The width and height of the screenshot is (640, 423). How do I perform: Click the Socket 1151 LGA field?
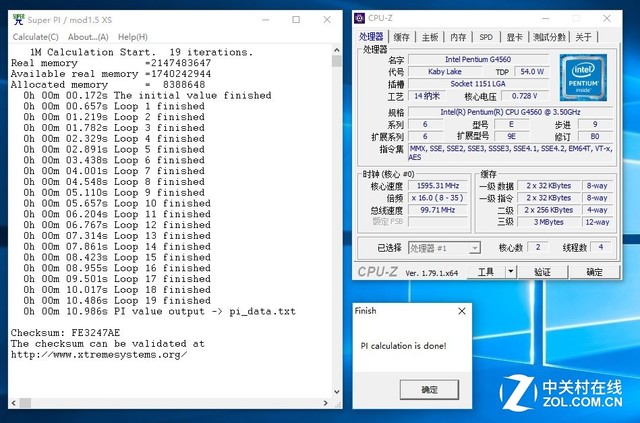point(478,84)
